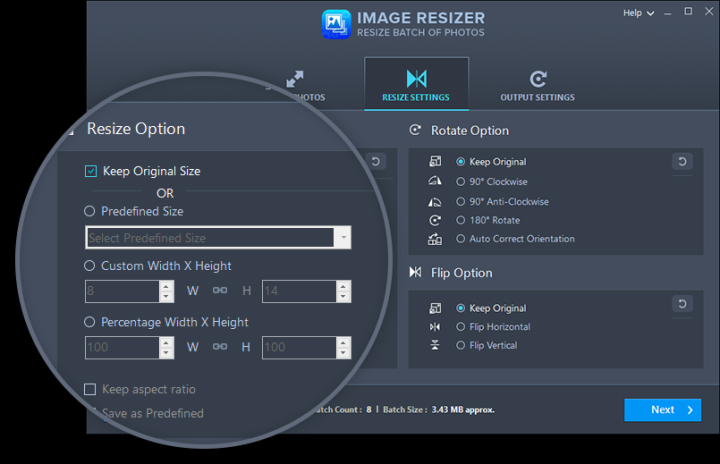Click the custom width stepper arrows
Image resolution: width=720 pixels, height=464 pixels.
coord(166,291)
